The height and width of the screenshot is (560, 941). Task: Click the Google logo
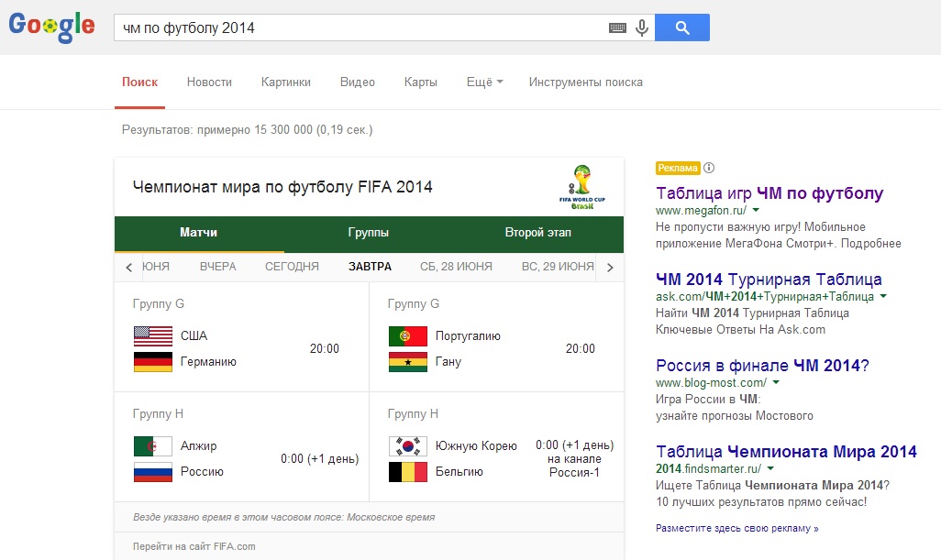click(x=51, y=26)
